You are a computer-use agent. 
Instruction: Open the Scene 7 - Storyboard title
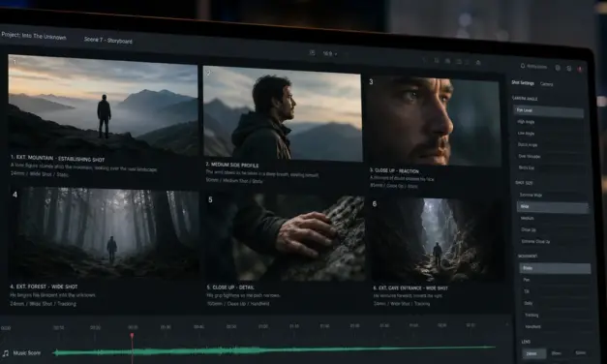click(108, 41)
